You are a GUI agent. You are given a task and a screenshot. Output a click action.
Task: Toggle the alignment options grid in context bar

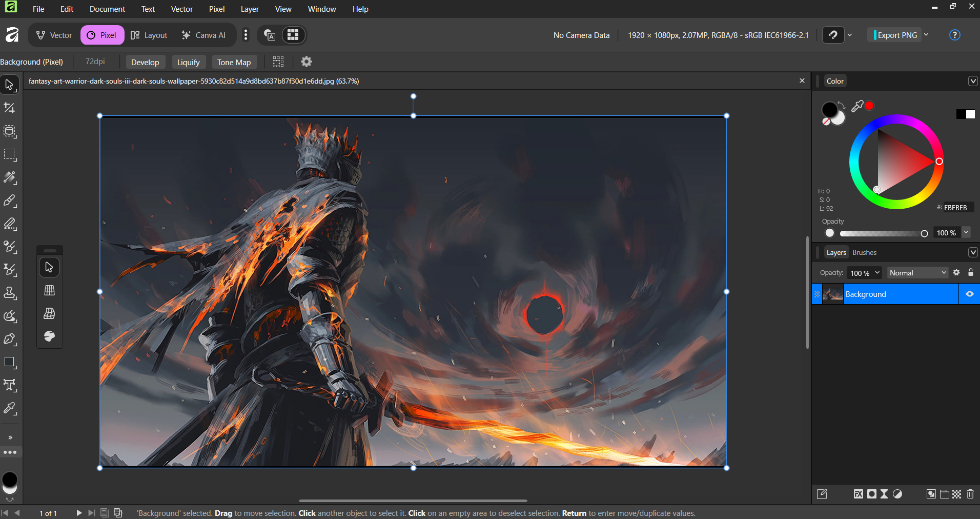pos(278,62)
